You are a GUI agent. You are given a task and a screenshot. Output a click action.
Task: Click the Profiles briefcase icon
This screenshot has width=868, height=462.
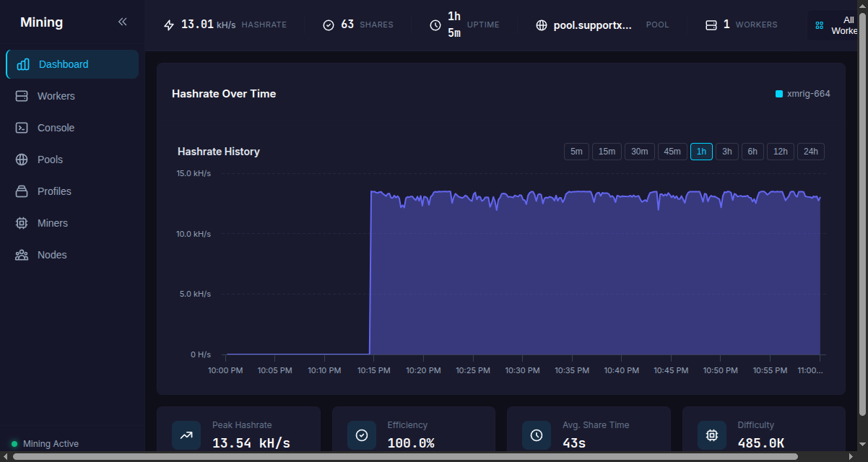point(22,191)
